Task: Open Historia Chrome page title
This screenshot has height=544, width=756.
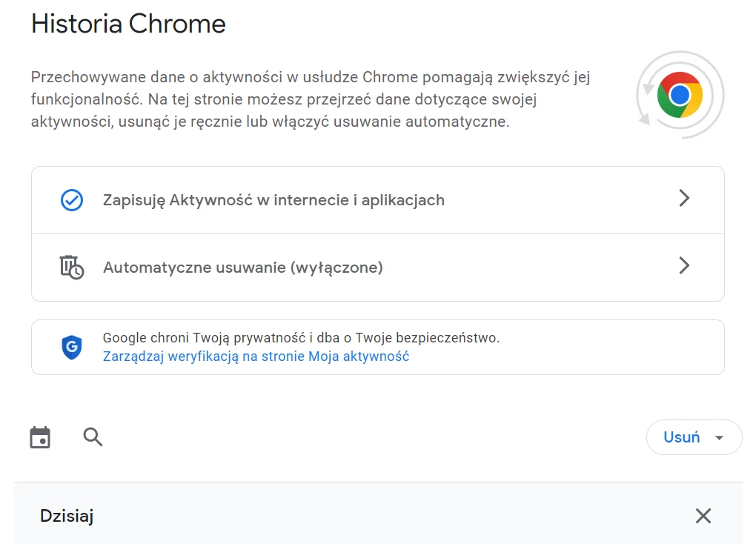Action: tap(127, 24)
